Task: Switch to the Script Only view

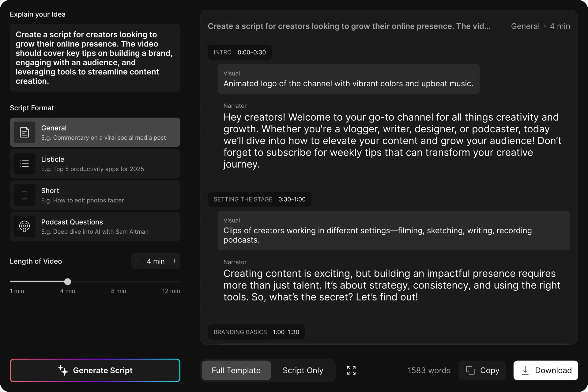Action: click(x=303, y=370)
